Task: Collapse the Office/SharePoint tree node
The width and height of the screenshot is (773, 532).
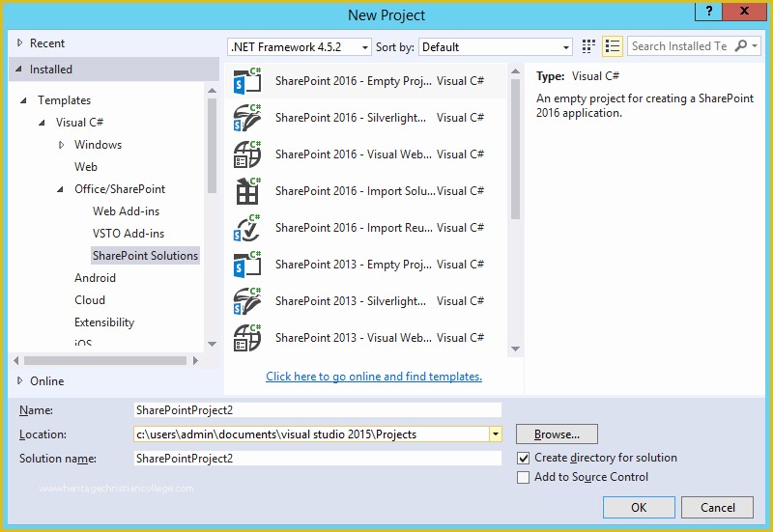Action: pyautogui.click(x=60, y=189)
